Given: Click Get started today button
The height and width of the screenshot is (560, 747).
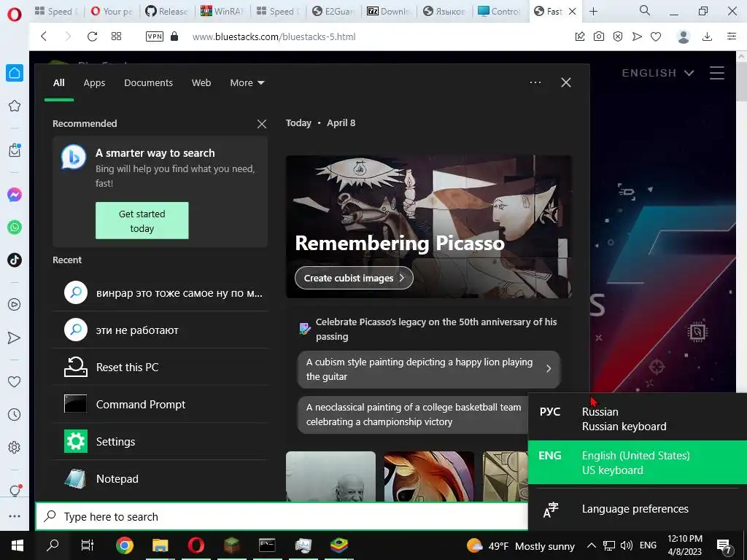Looking at the screenshot, I should (x=142, y=220).
